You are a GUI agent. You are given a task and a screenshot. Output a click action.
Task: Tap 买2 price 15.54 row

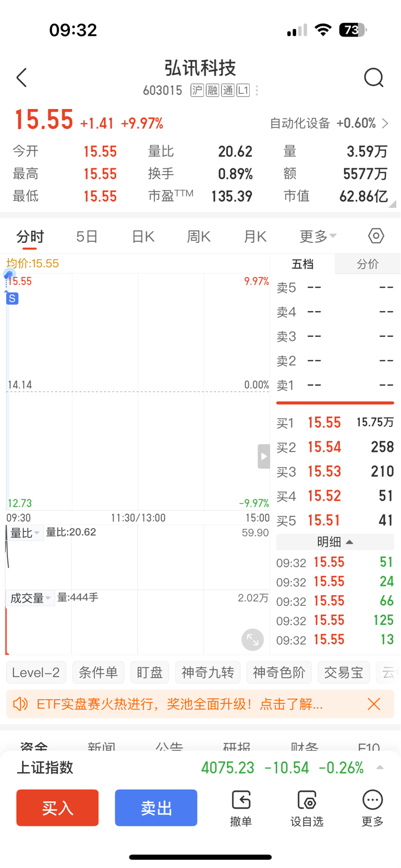pyautogui.click(x=335, y=447)
